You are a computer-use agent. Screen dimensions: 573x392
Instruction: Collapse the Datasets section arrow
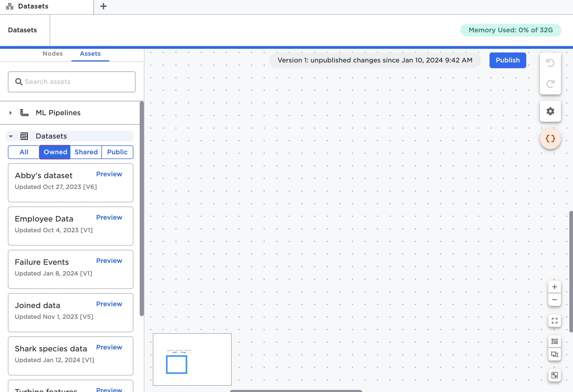click(x=11, y=136)
